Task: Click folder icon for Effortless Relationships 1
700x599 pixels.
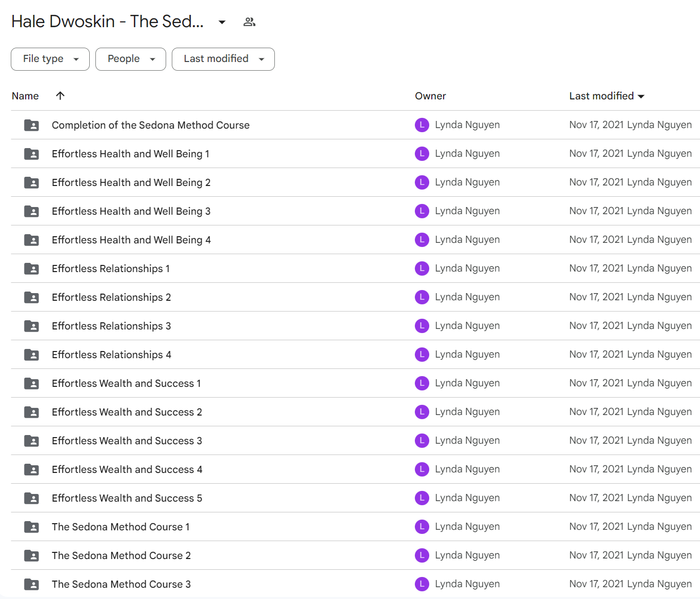Action: [x=31, y=268]
